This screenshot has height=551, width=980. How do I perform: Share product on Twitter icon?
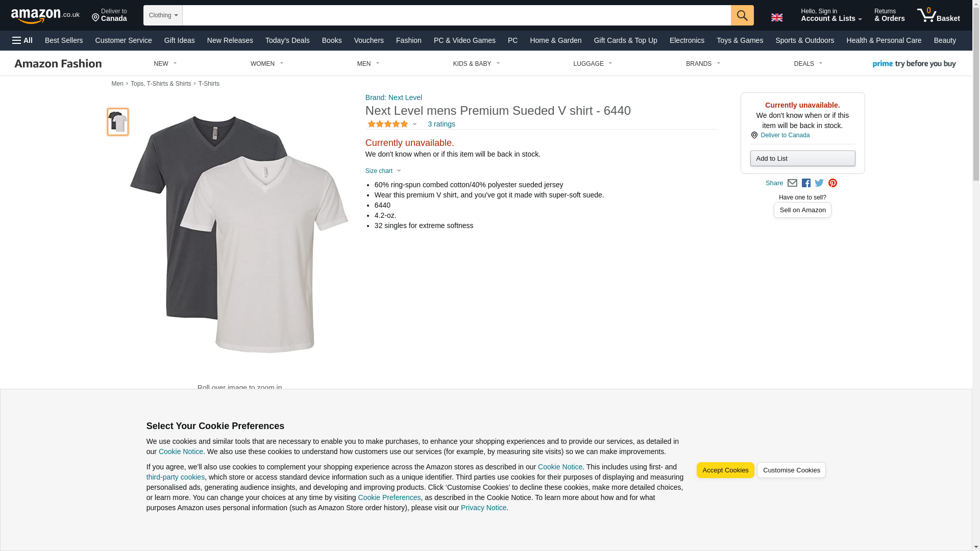(819, 183)
